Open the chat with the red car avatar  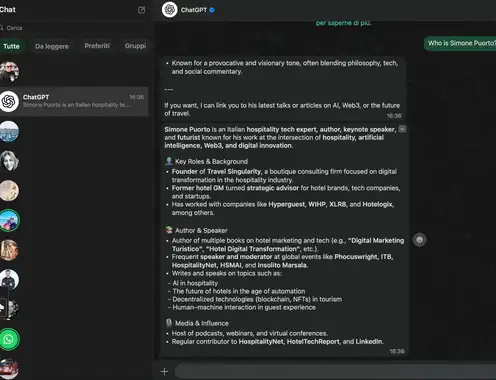click(x=9, y=369)
